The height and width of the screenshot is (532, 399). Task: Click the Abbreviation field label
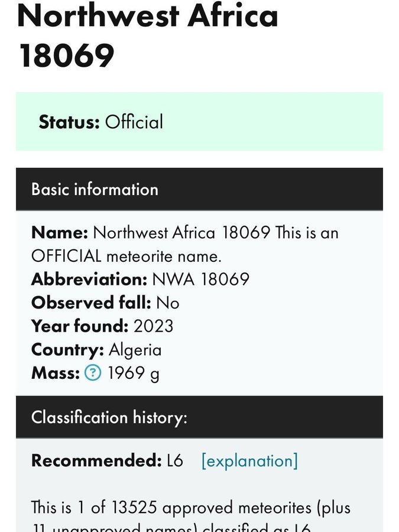click(x=89, y=279)
